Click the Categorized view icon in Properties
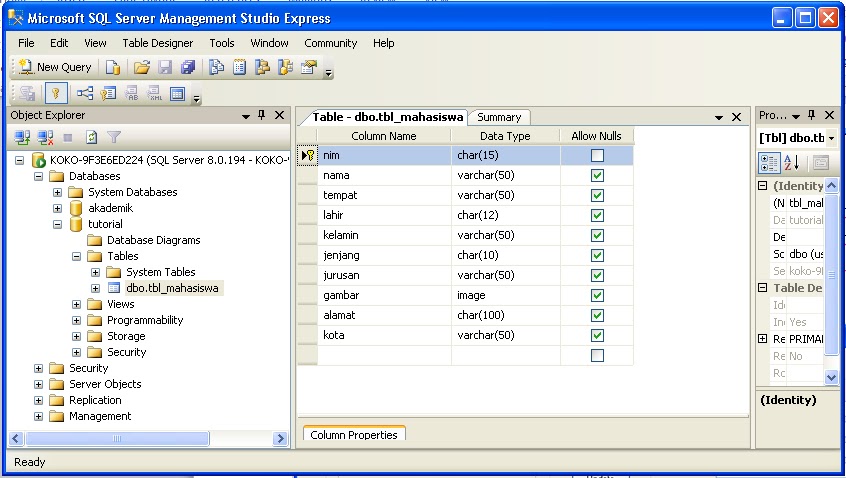Screen dimensions: 846x478 [769, 162]
